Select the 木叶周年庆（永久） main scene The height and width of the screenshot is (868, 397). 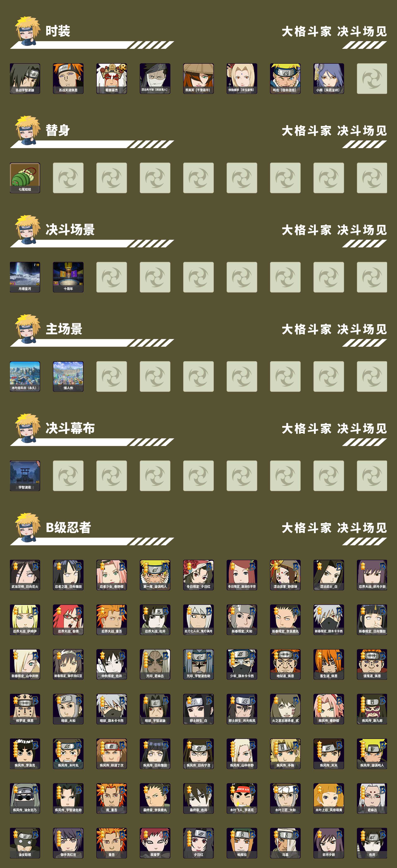(x=25, y=376)
